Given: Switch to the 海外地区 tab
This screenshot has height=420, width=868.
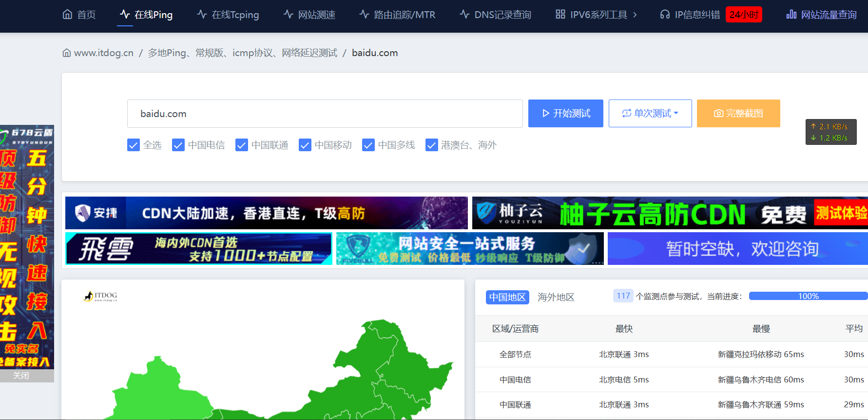Looking at the screenshot, I should coord(556,297).
